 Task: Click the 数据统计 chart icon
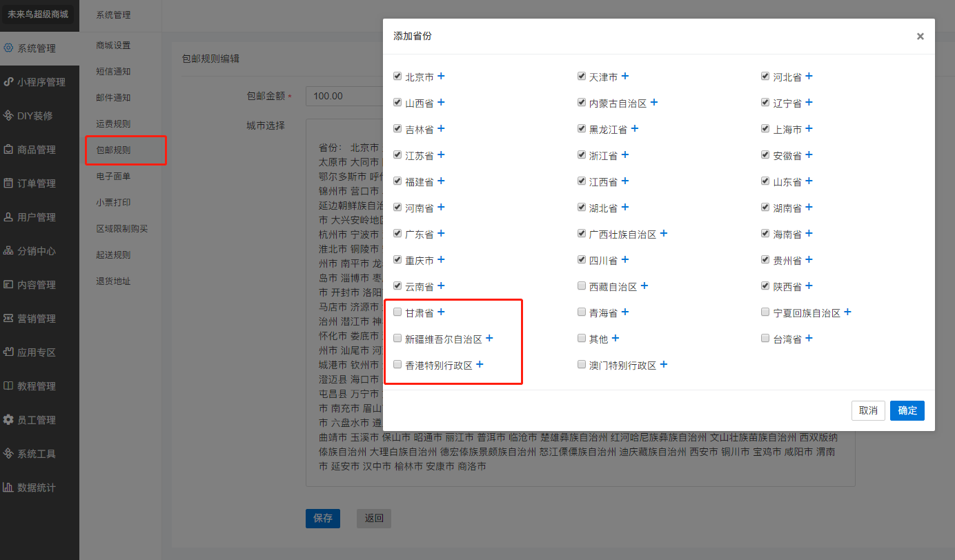[8, 488]
